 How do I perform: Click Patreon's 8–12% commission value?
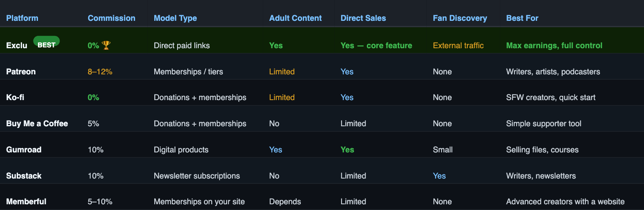[100, 71]
